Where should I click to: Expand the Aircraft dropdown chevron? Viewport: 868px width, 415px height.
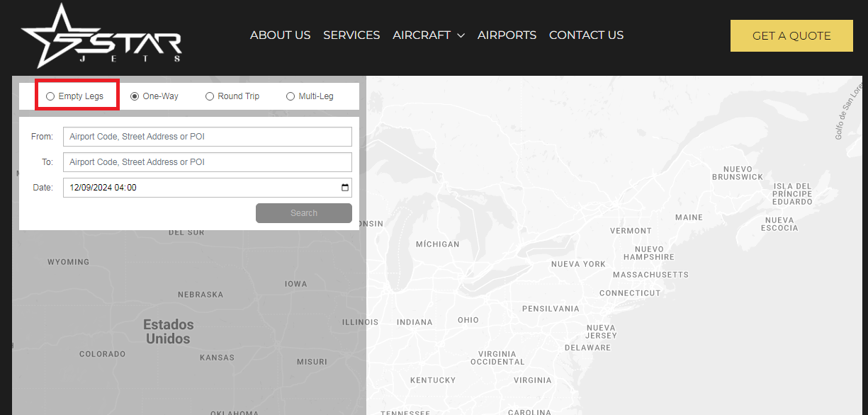point(461,35)
